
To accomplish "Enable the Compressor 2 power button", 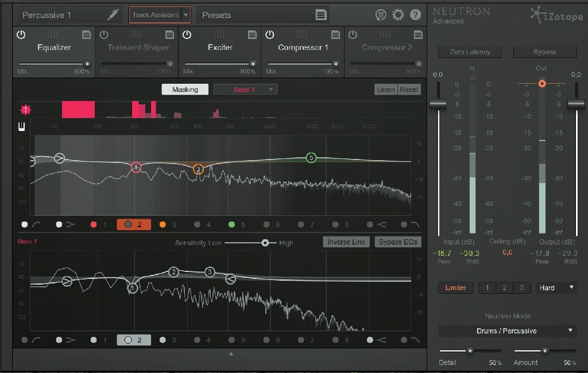I will [x=353, y=35].
